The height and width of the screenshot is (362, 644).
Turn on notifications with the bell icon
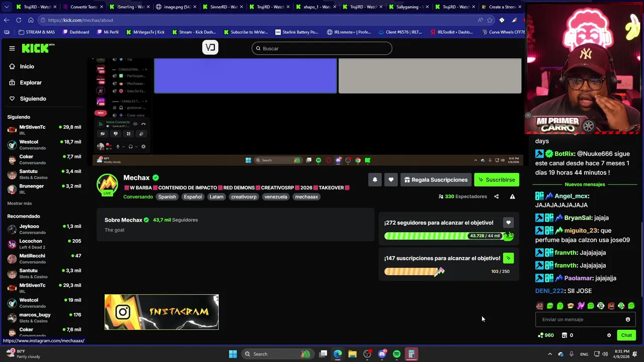point(375,179)
